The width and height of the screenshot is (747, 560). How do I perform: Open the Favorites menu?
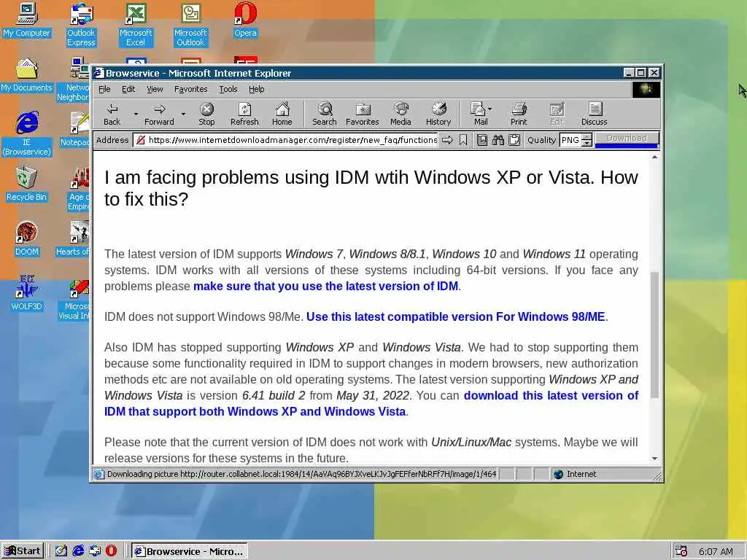point(190,89)
